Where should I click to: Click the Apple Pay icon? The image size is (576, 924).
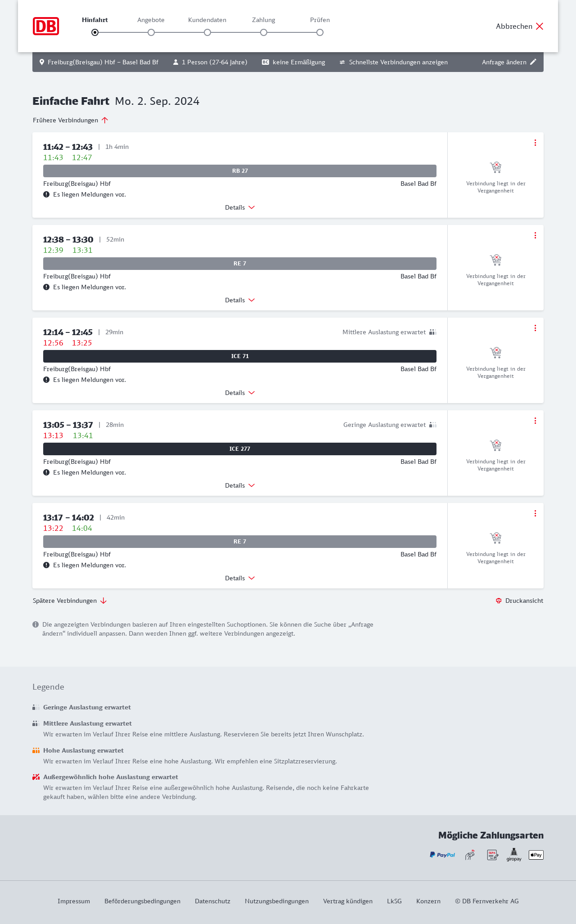[536, 855]
